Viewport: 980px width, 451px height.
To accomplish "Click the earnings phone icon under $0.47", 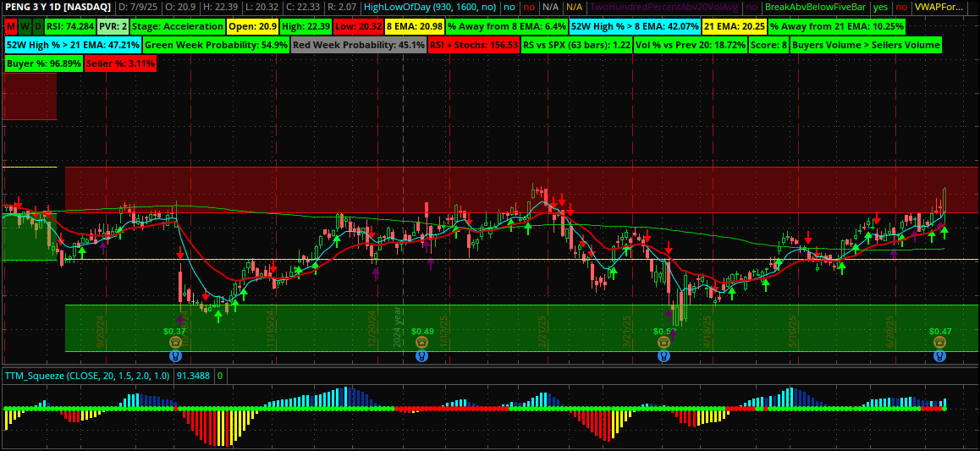I will [939, 342].
